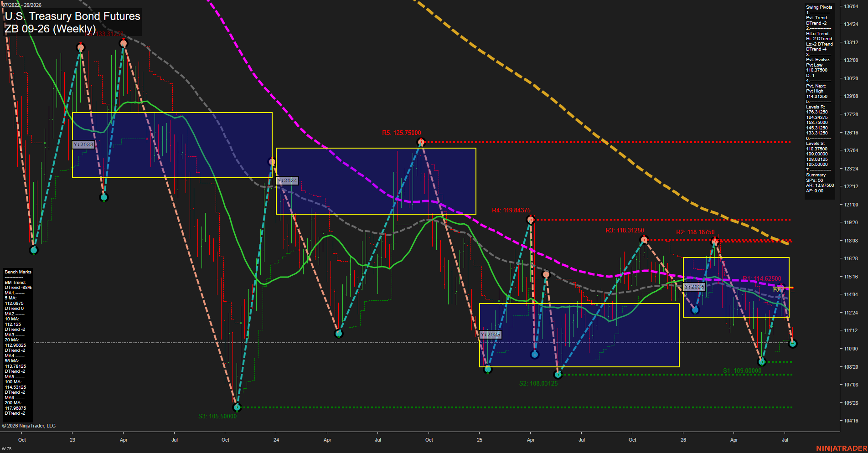
Task: Click the ZB 09-26 (Weekly) subtitle
Action: tap(50, 29)
